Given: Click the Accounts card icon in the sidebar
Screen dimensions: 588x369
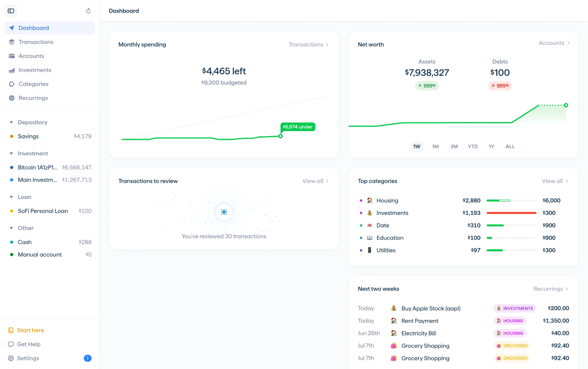Looking at the screenshot, I should click(11, 56).
